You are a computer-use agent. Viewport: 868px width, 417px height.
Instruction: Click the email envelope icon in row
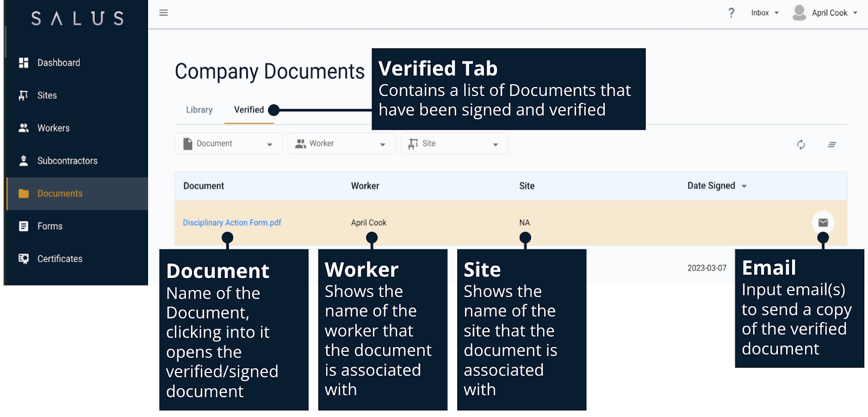823,223
